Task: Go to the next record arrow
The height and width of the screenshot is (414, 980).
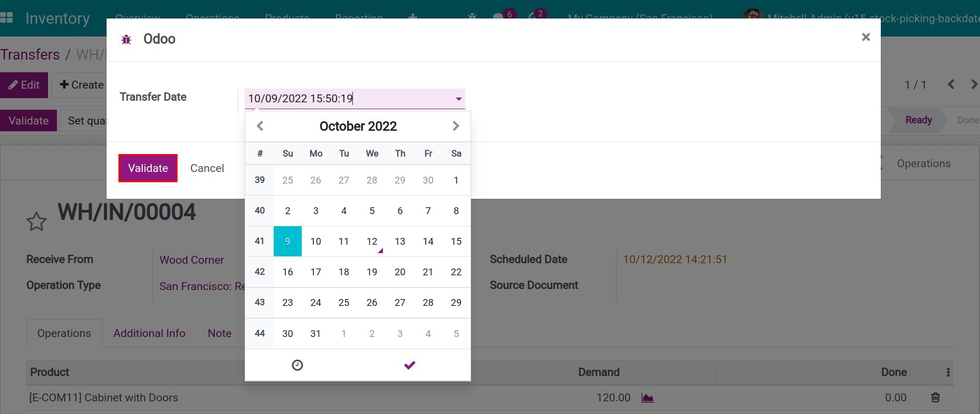Action: click(x=973, y=84)
